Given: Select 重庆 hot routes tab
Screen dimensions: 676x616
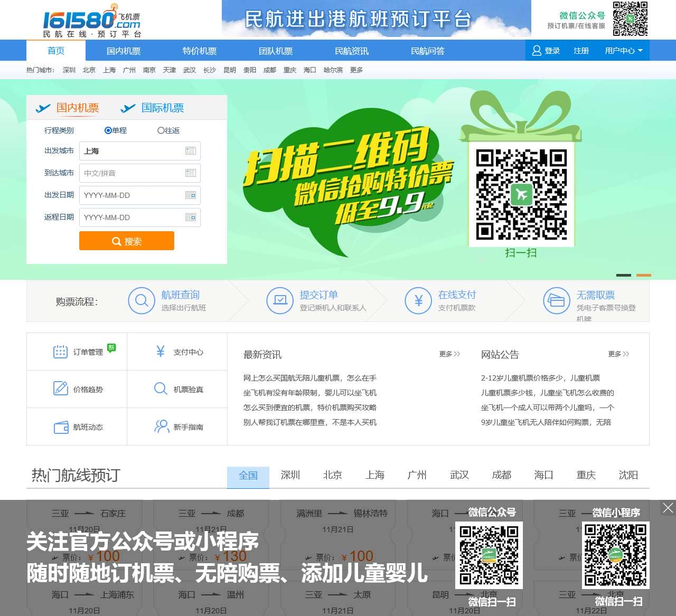Looking at the screenshot, I should click(586, 475).
